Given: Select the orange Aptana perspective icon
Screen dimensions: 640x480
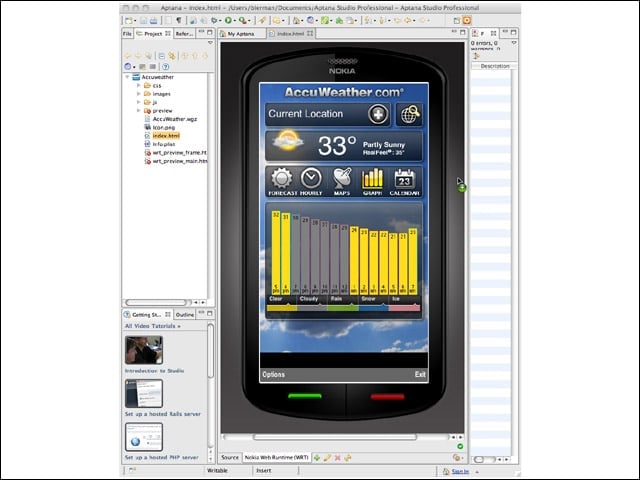Looking at the screenshot, I should [x=467, y=20].
